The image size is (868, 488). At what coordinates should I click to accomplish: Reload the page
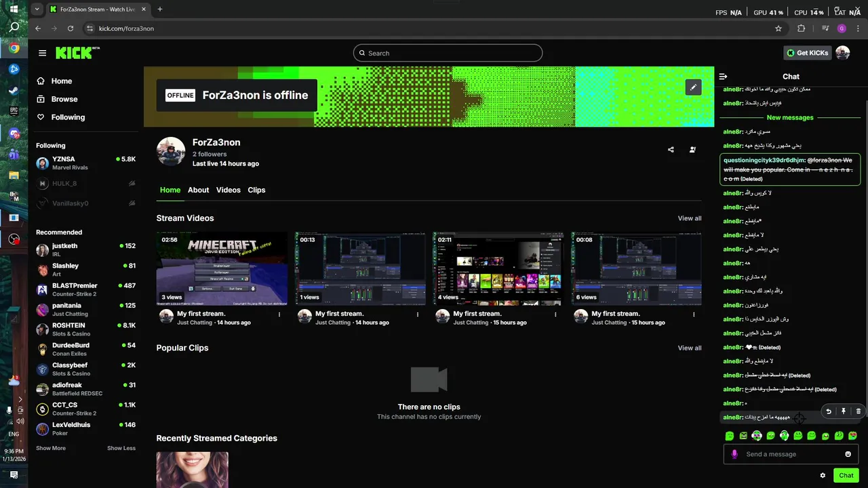point(71,28)
